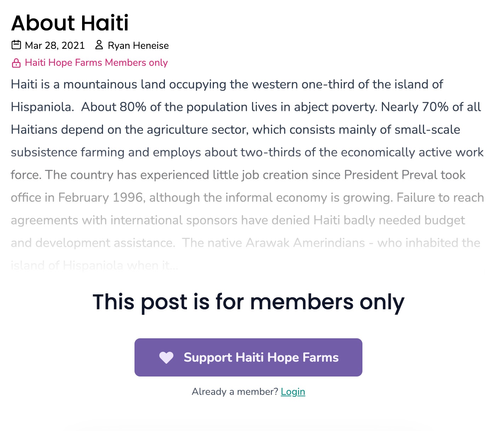
Task: Open the Login link
Action: tap(293, 392)
